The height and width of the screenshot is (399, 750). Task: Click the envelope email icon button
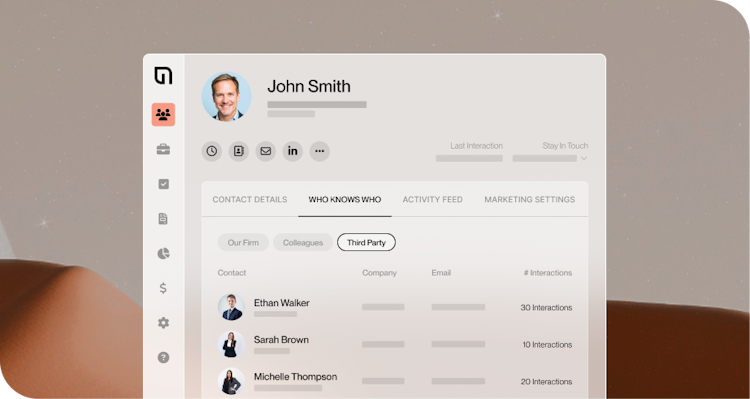click(x=265, y=151)
